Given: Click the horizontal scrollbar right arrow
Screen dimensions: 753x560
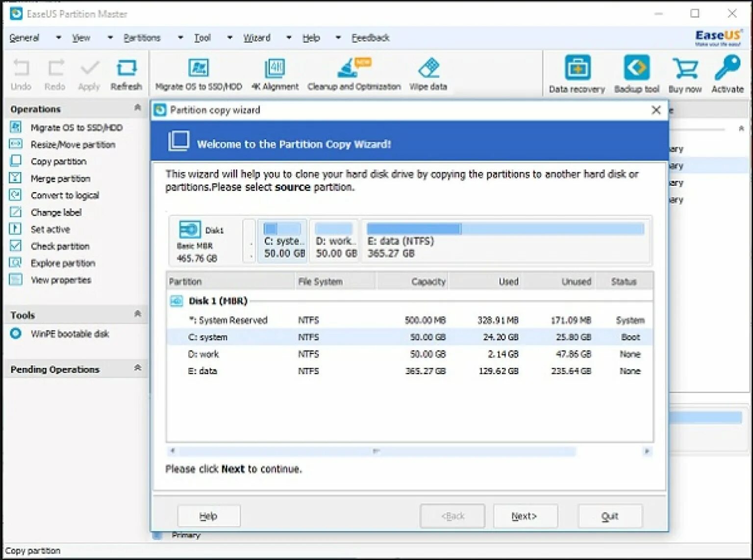Looking at the screenshot, I should [x=647, y=451].
